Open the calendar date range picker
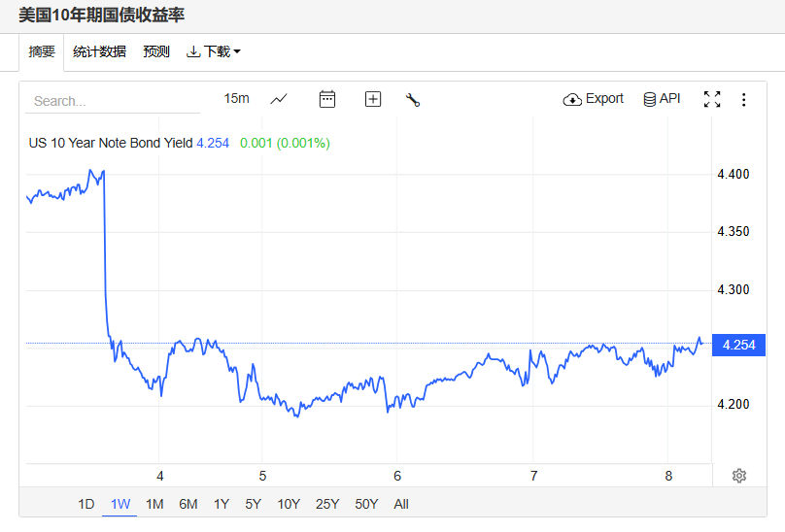Image resolution: width=785 pixels, height=532 pixels. (x=327, y=99)
